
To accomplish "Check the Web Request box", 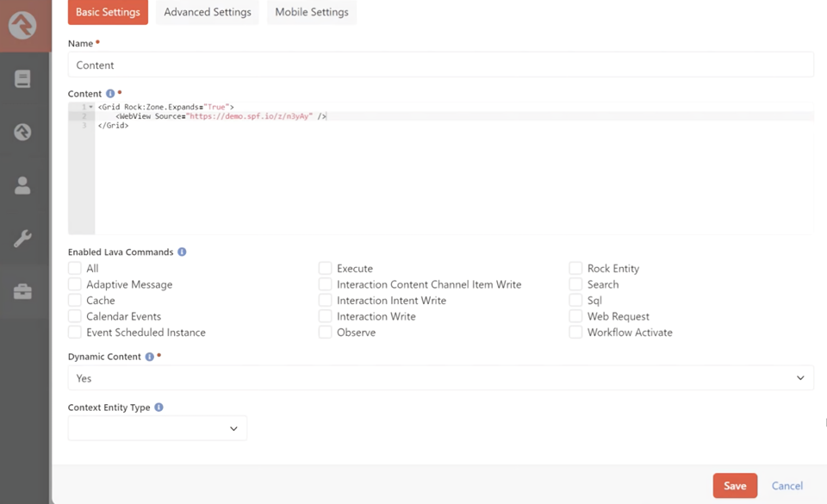I will click(575, 316).
